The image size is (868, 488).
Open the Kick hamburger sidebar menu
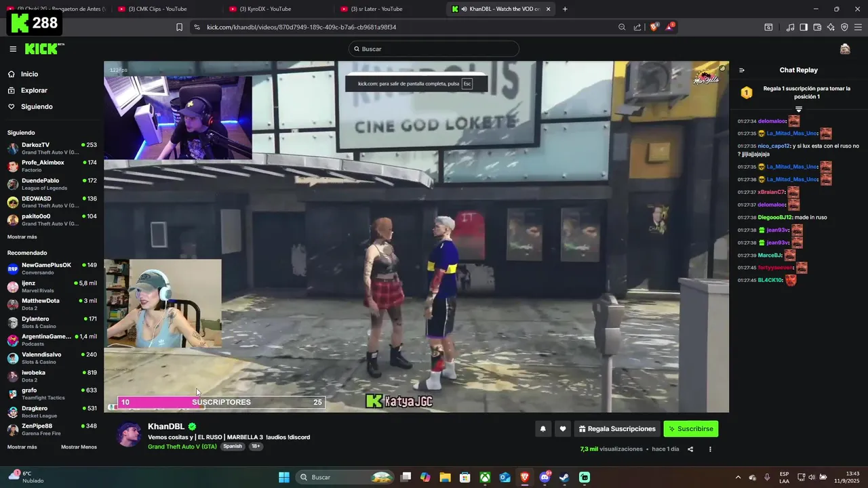click(13, 49)
